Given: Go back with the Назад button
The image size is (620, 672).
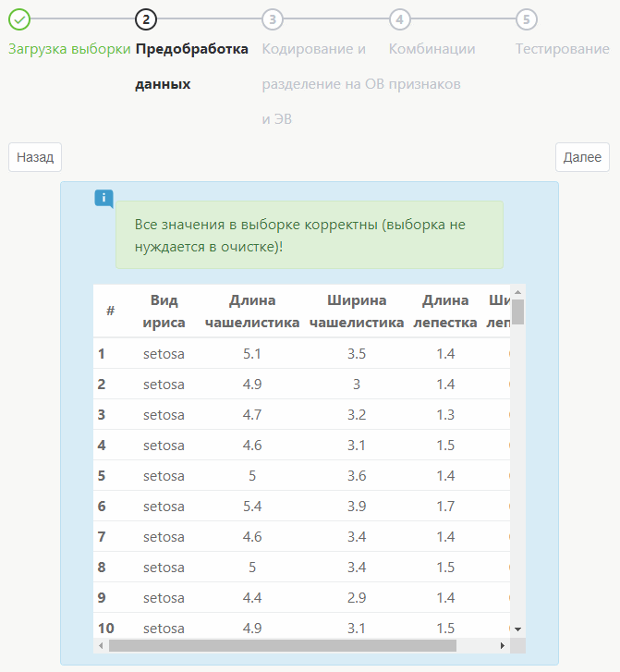Looking at the screenshot, I should (35, 157).
